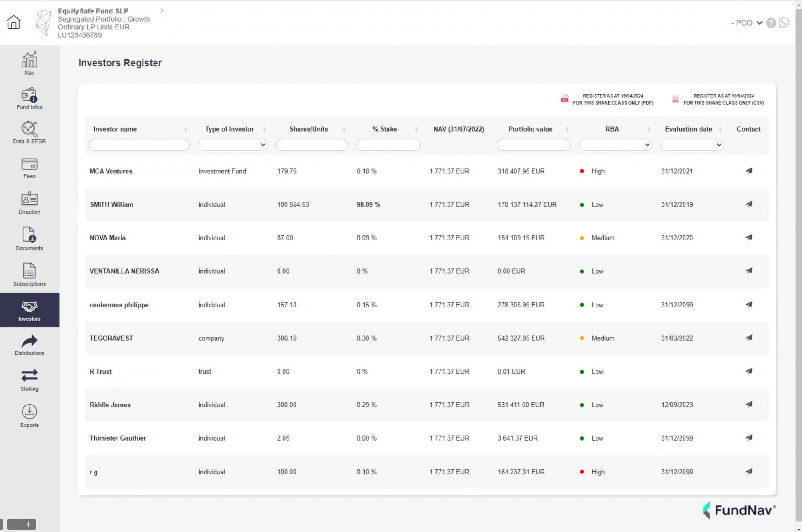Open the Type of Investor filter dropdown
This screenshot has height=532, width=802.
pos(232,145)
